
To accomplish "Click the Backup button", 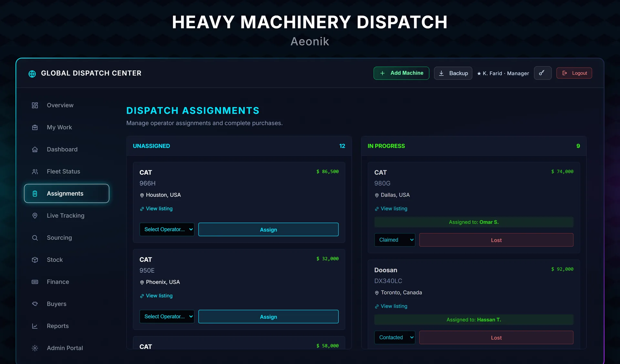I will pos(453,73).
